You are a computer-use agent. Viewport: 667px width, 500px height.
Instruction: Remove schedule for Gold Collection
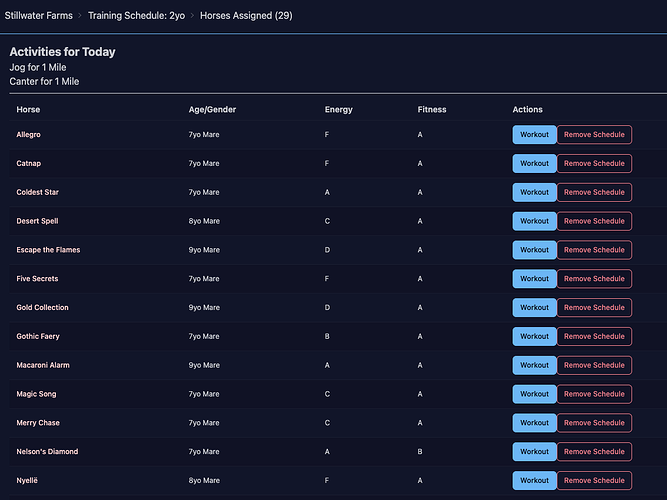(594, 308)
